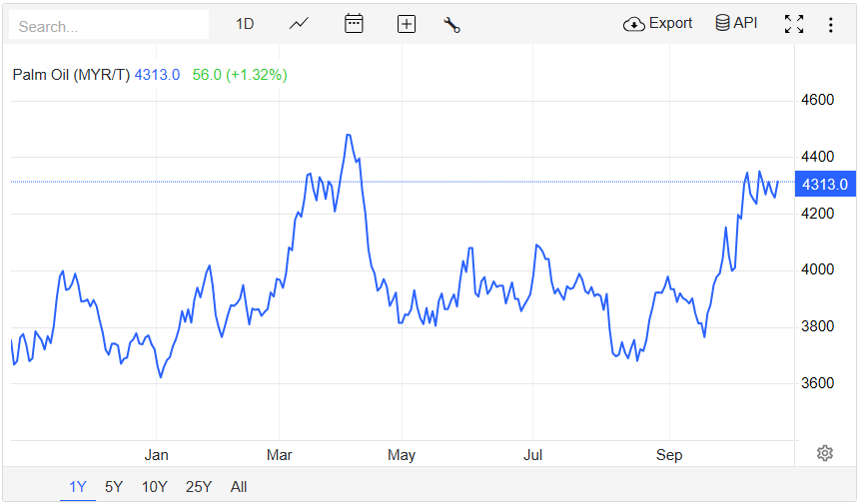860x504 pixels.
Task: Open the three-dot more options menu
Action: point(830,25)
